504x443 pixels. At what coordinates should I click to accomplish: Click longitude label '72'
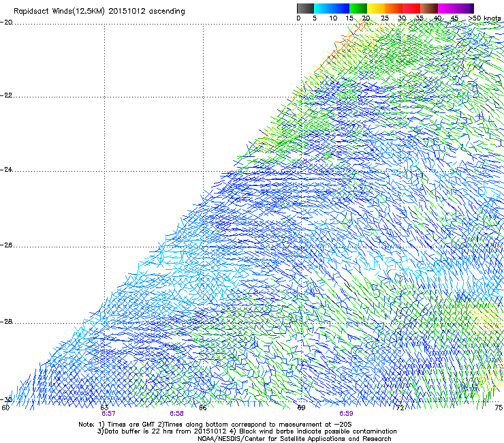[400, 408]
